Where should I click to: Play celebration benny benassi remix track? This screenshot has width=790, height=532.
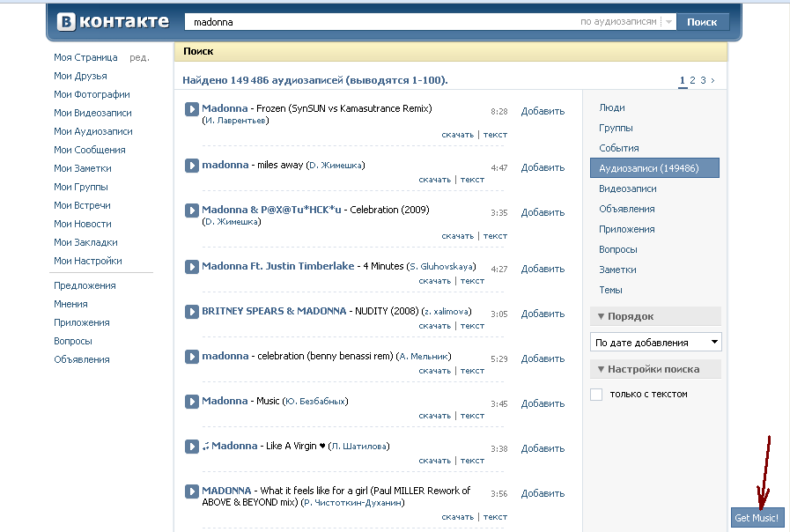191,356
